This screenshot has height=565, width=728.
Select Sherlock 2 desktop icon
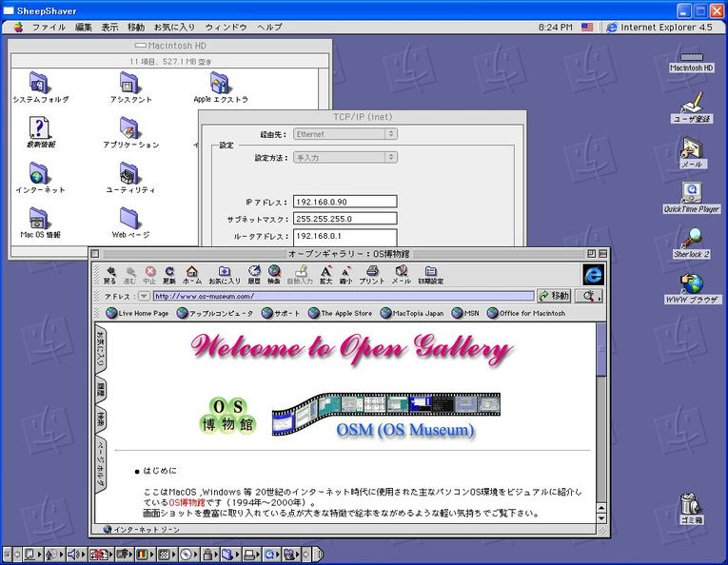point(691,243)
